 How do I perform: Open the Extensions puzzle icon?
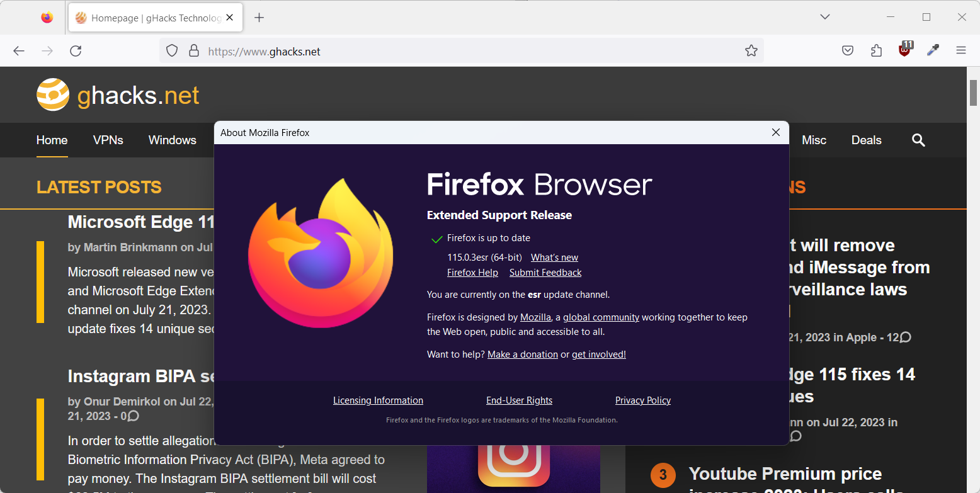[876, 51]
